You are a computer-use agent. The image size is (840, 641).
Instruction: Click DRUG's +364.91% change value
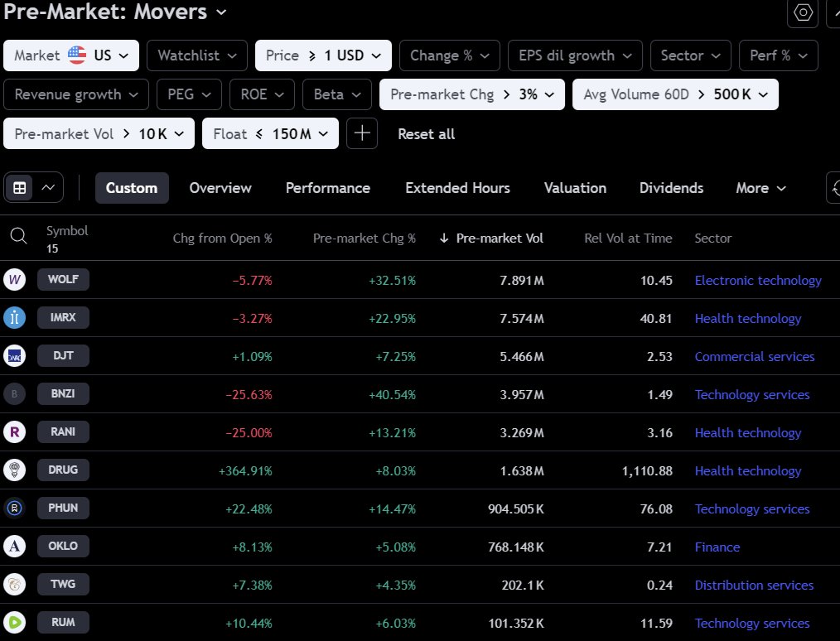click(245, 470)
